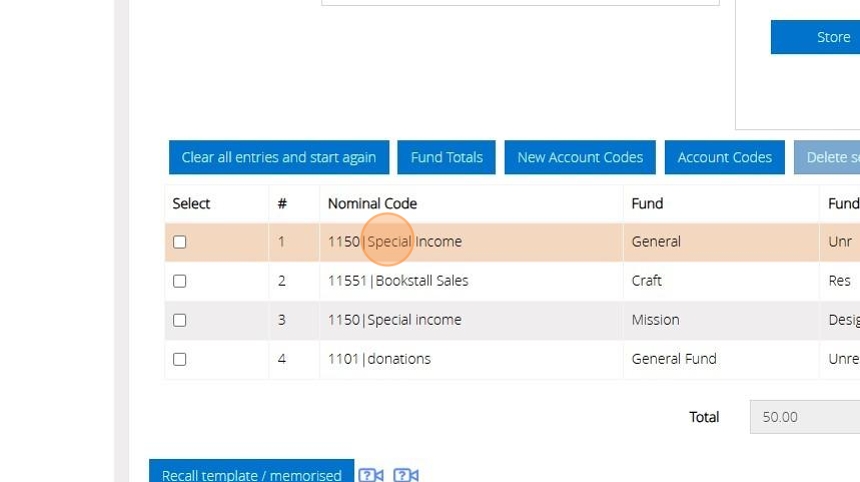Click the Delete selected button
The height and width of the screenshot is (482, 860).
(x=827, y=157)
